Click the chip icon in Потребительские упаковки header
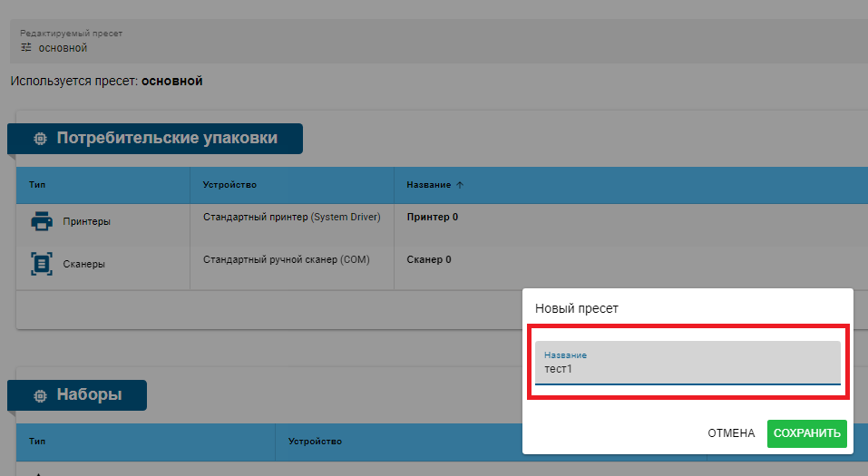868x476 pixels. pyautogui.click(x=39, y=139)
